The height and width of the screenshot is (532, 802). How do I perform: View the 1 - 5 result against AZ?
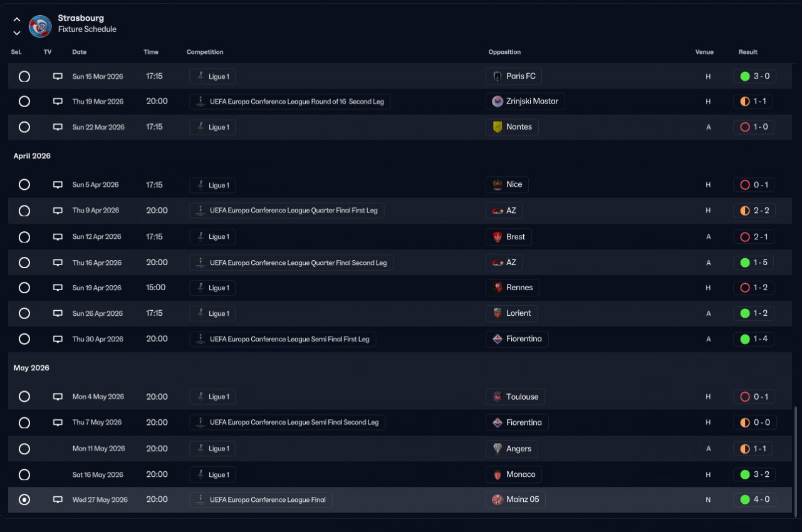coord(754,263)
